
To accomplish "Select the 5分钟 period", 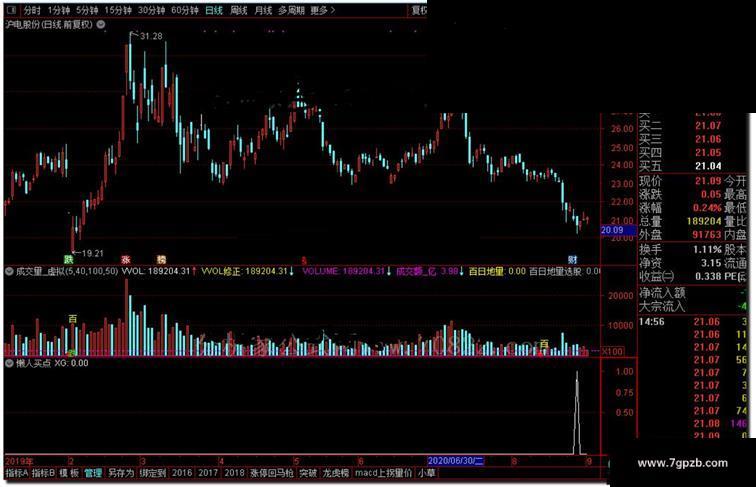I will (x=87, y=10).
